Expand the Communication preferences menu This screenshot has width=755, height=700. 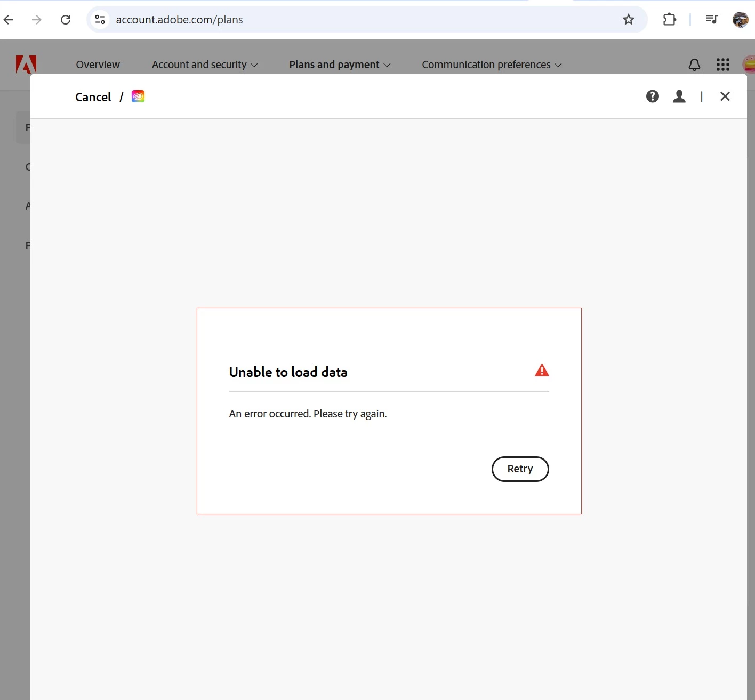pos(492,65)
